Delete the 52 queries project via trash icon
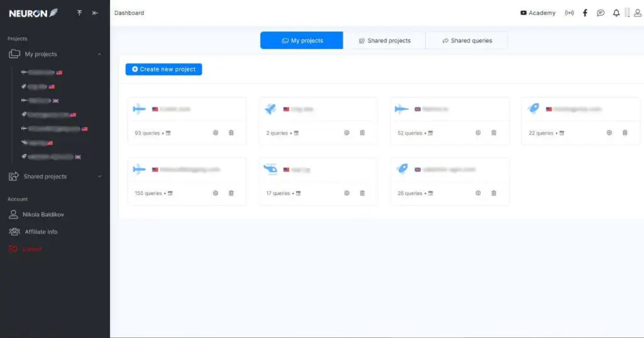Screen dimensions: 644x338 click(x=494, y=133)
